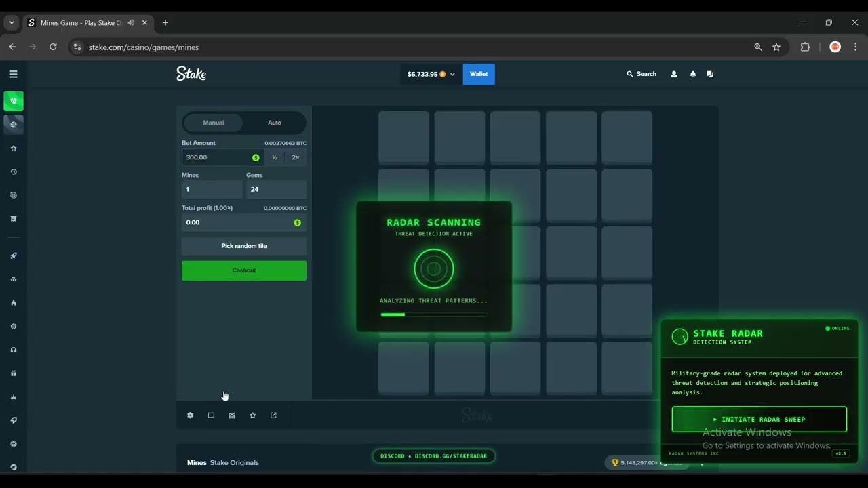Zoom magnifier icon in address bar

[x=758, y=47]
